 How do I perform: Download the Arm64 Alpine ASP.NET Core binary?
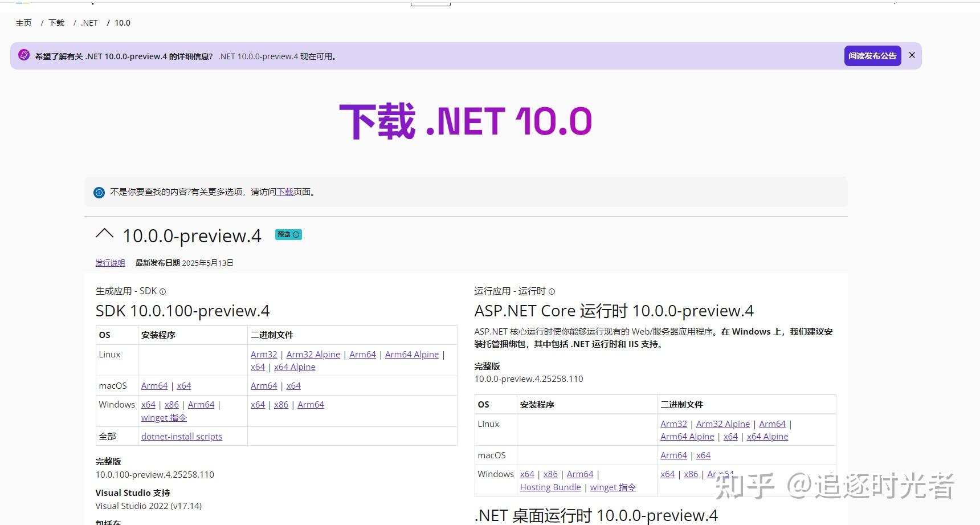point(687,436)
